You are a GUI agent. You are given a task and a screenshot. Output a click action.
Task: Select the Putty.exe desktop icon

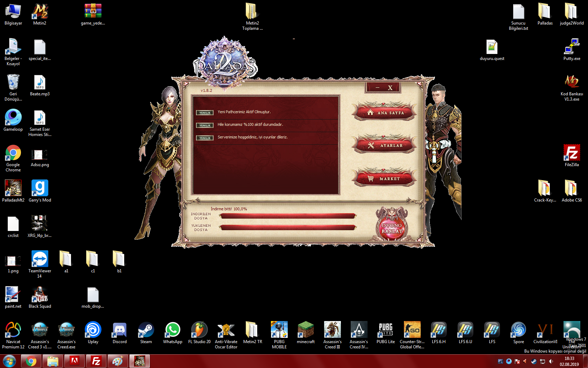coord(572,50)
